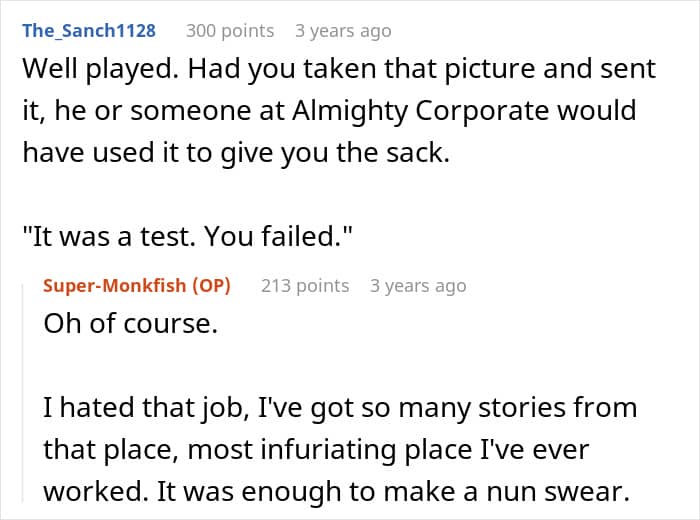Click the phrase "he or someone"

pos(153,111)
